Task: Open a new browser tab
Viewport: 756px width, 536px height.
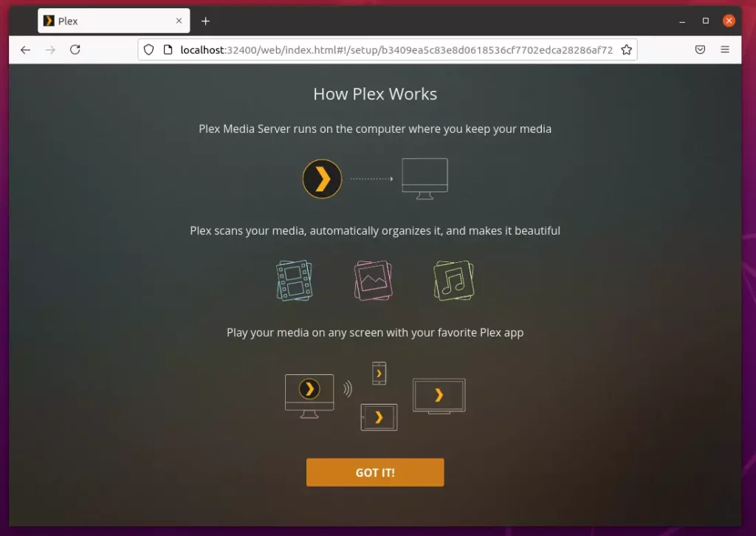Action: click(x=205, y=21)
